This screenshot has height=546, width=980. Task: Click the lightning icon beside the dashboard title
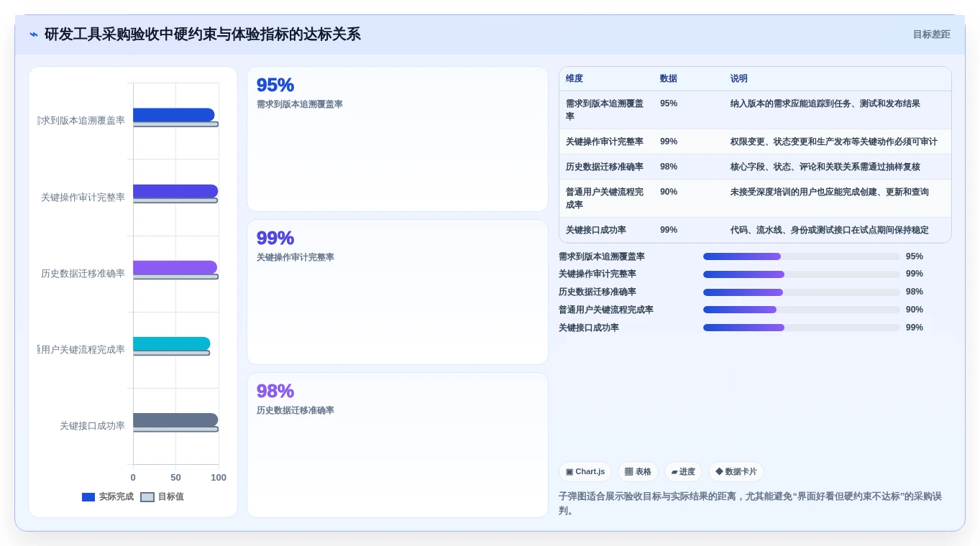point(33,34)
